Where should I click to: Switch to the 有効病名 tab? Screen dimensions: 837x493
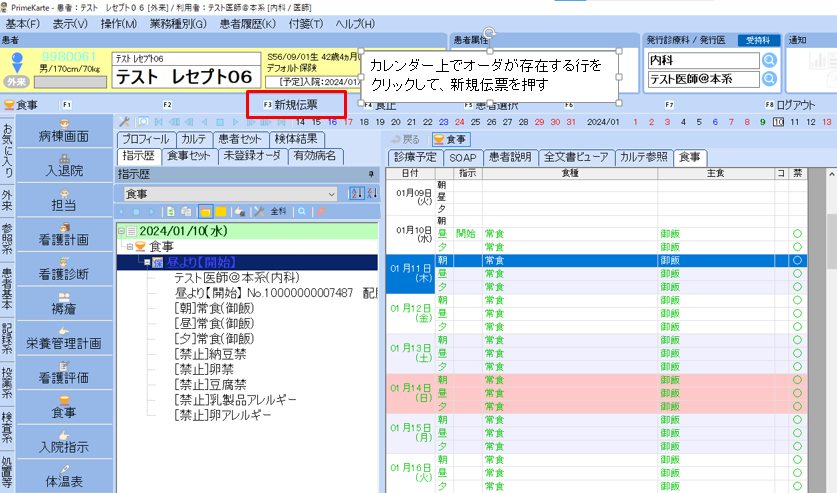(x=315, y=156)
